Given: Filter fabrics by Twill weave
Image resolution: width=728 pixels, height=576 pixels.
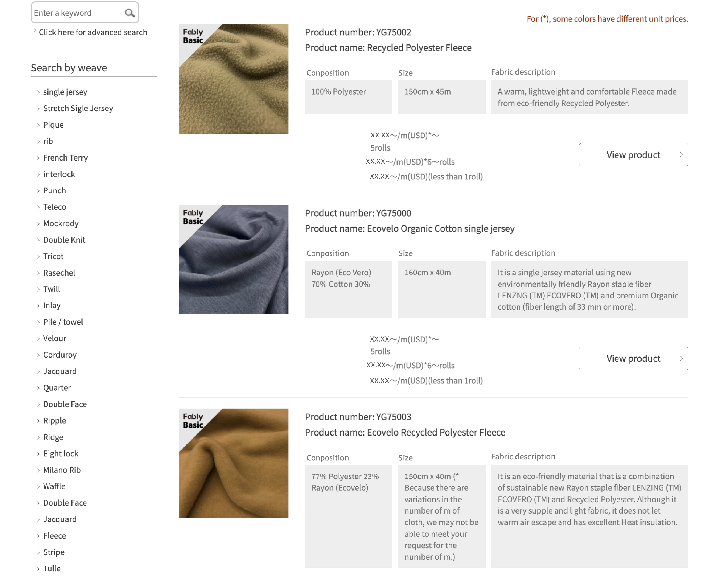Looking at the screenshot, I should (52, 289).
